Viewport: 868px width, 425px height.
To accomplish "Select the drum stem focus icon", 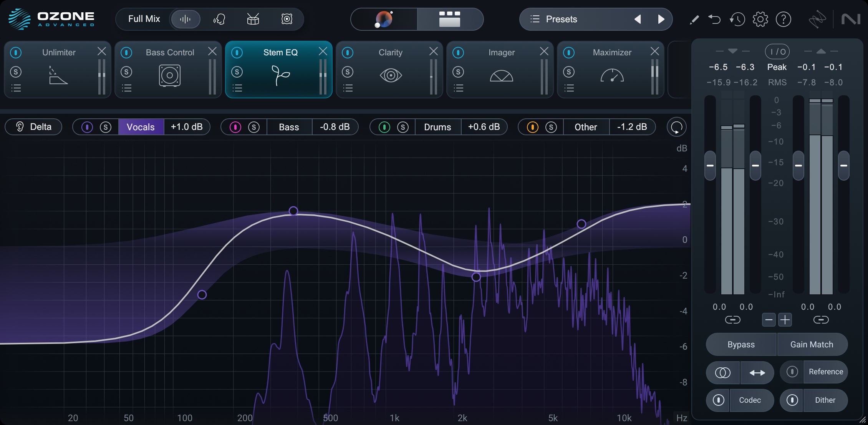I will [x=253, y=19].
